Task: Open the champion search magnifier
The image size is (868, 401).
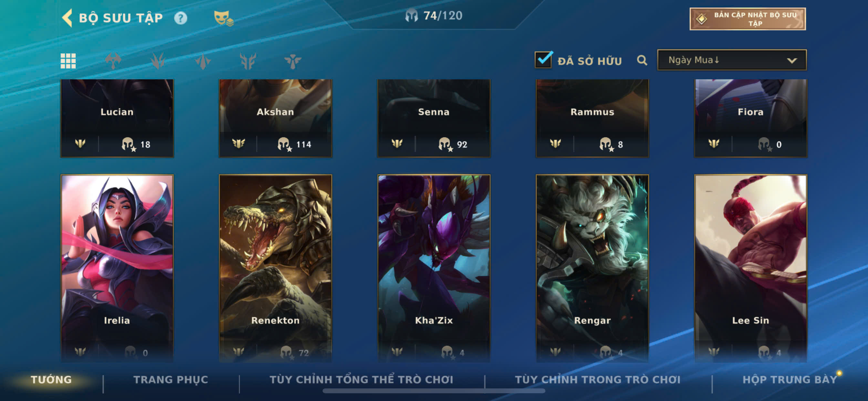Action: 642,60
